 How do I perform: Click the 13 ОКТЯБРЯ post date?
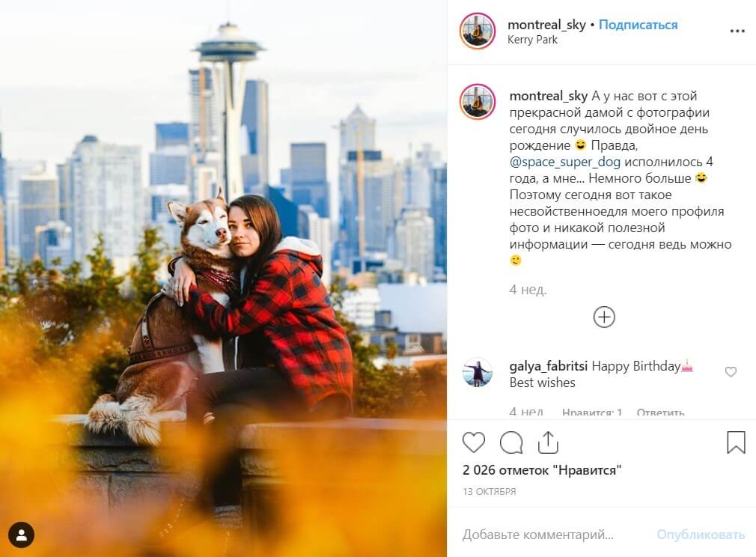(490, 491)
